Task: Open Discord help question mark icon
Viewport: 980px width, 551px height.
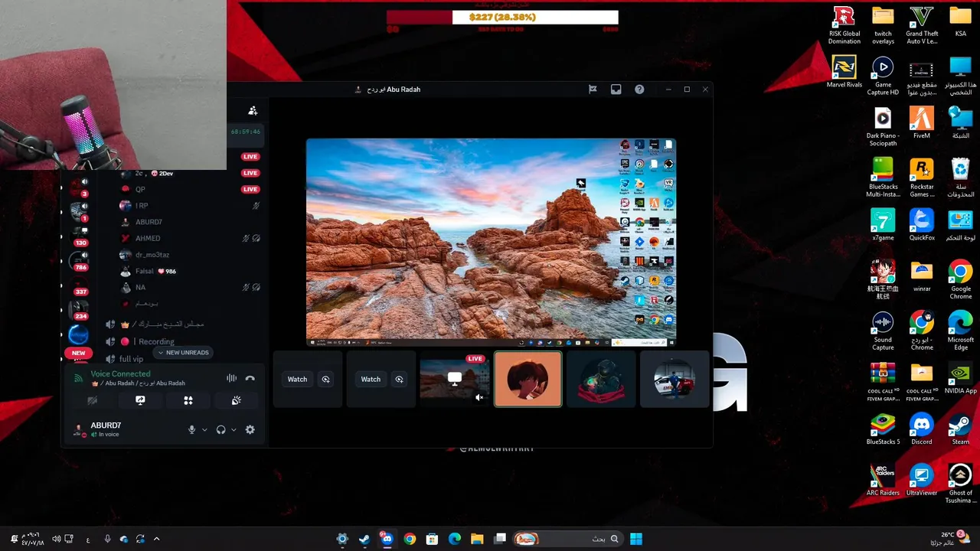Action: point(639,90)
